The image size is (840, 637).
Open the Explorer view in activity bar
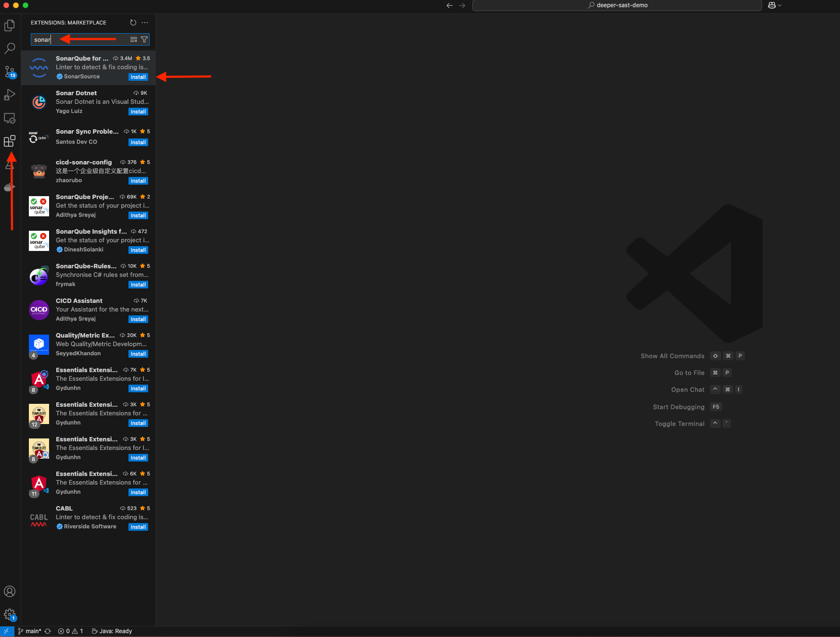pyautogui.click(x=10, y=25)
